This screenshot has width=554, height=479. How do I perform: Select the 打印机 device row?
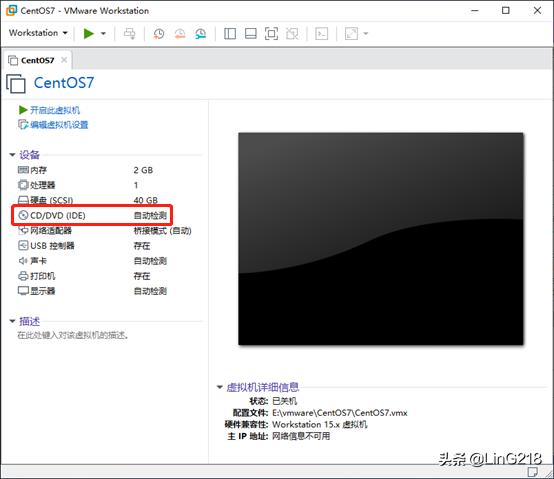(105, 276)
